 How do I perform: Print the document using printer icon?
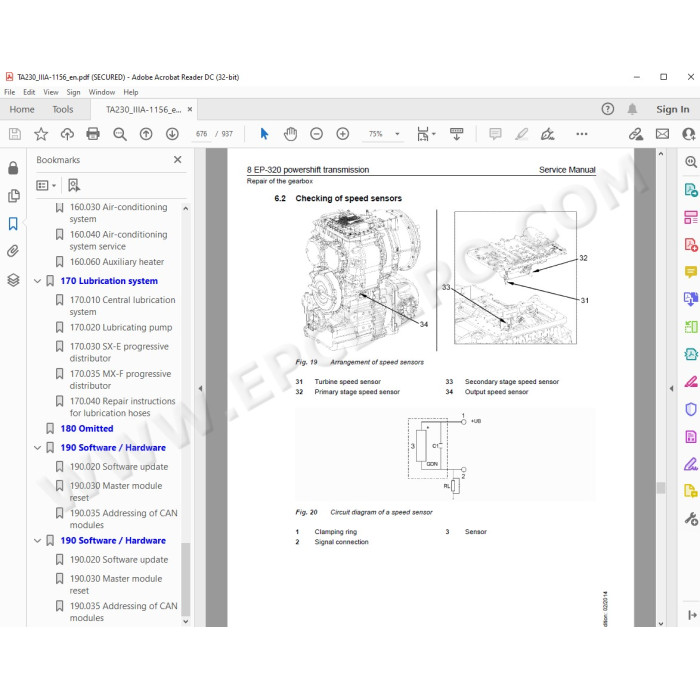click(93, 134)
